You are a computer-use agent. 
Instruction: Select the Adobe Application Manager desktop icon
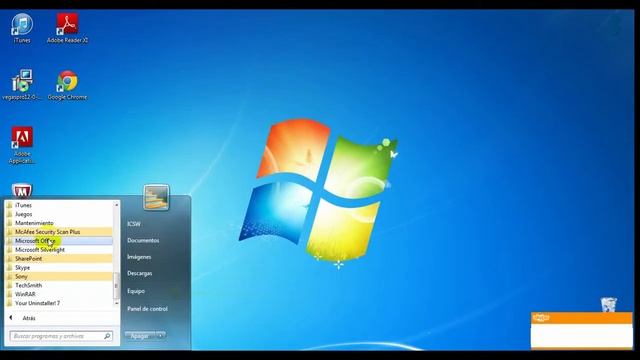pyautogui.click(x=22, y=145)
